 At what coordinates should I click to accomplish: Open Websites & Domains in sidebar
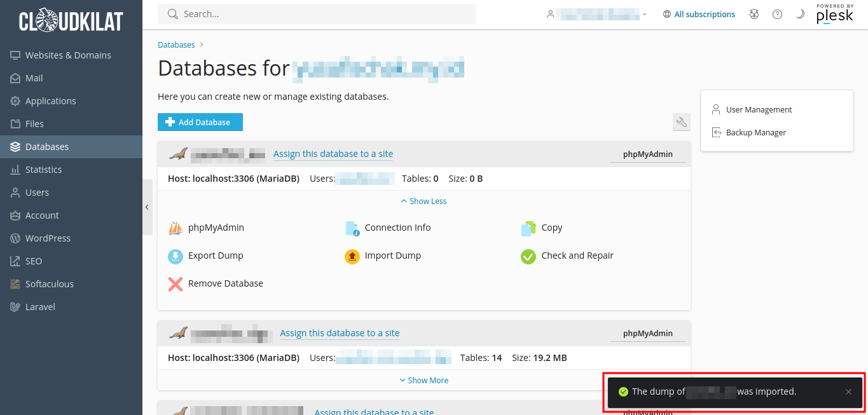point(68,55)
